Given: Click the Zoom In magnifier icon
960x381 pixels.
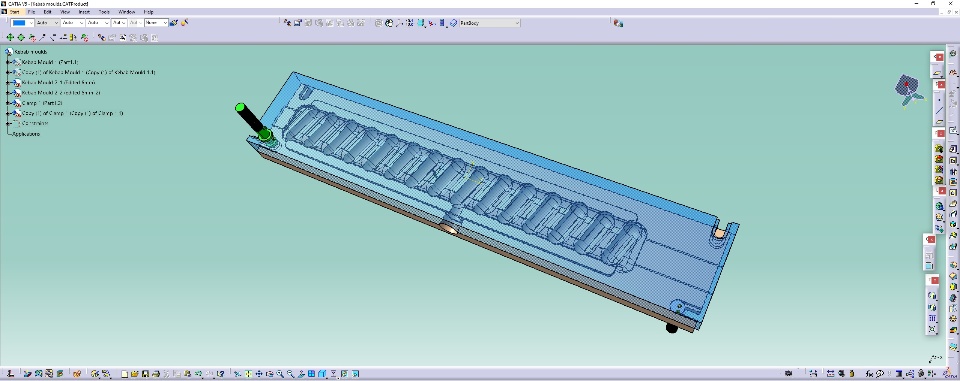Looking at the screenshot, I should tap(280, 374).
